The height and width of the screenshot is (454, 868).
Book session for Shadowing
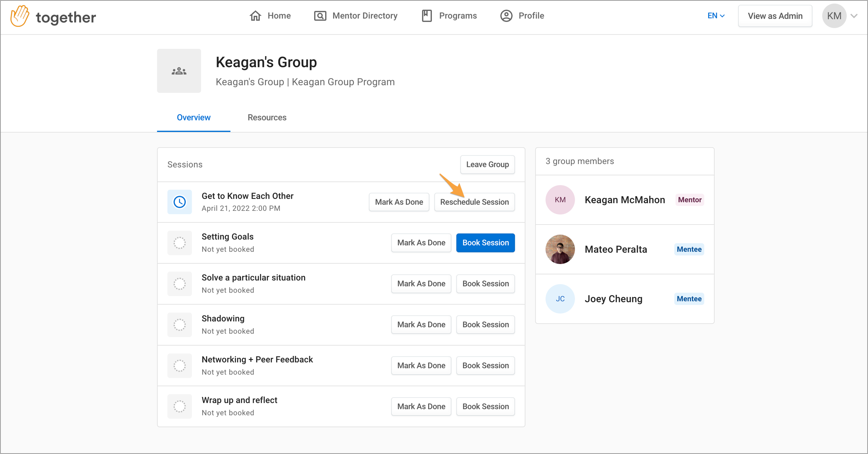pyautogui.click(x=485, y=325)
